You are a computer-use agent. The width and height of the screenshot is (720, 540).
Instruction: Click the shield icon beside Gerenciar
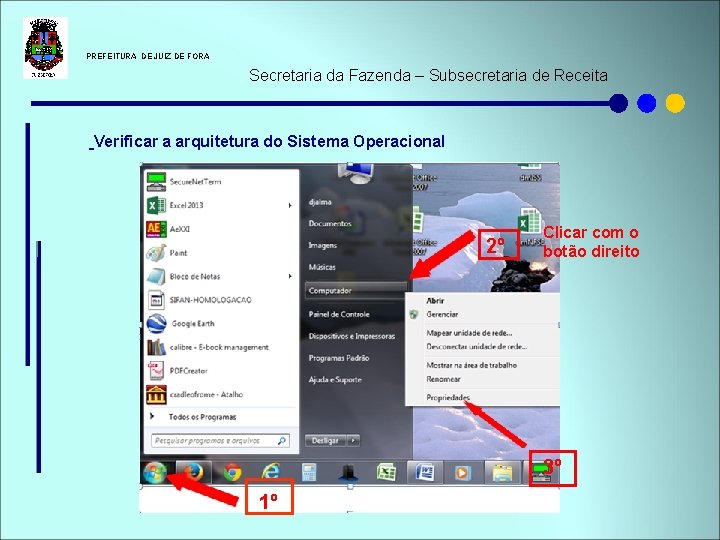pos(414,315)
